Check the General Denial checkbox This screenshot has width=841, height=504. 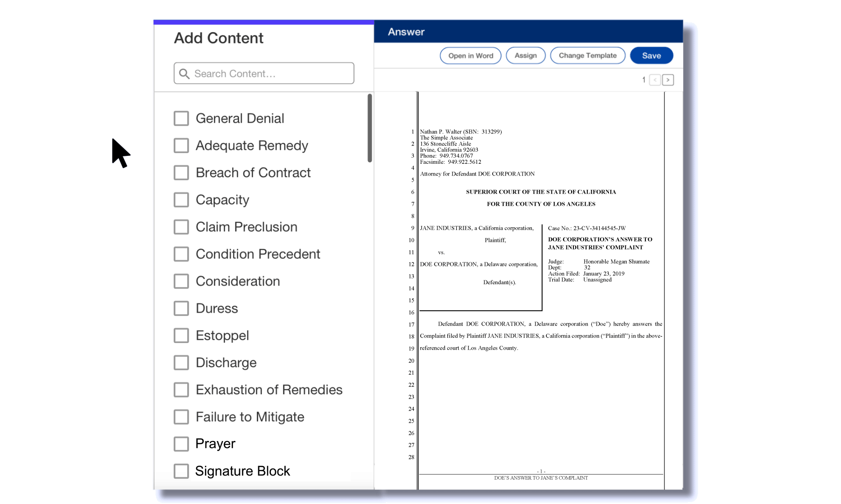coord(181,119)
